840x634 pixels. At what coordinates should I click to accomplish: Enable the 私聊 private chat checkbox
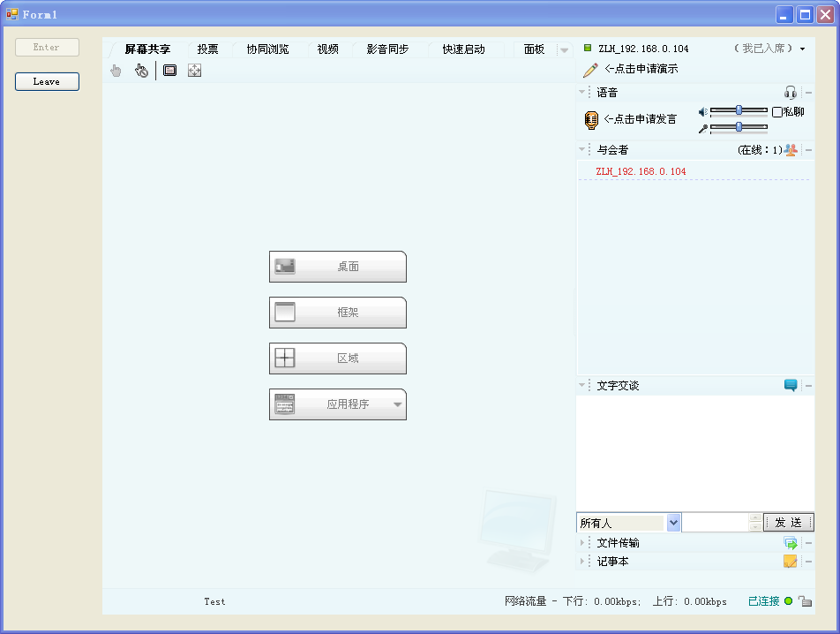pyautogui.click(x=777, y=112)
